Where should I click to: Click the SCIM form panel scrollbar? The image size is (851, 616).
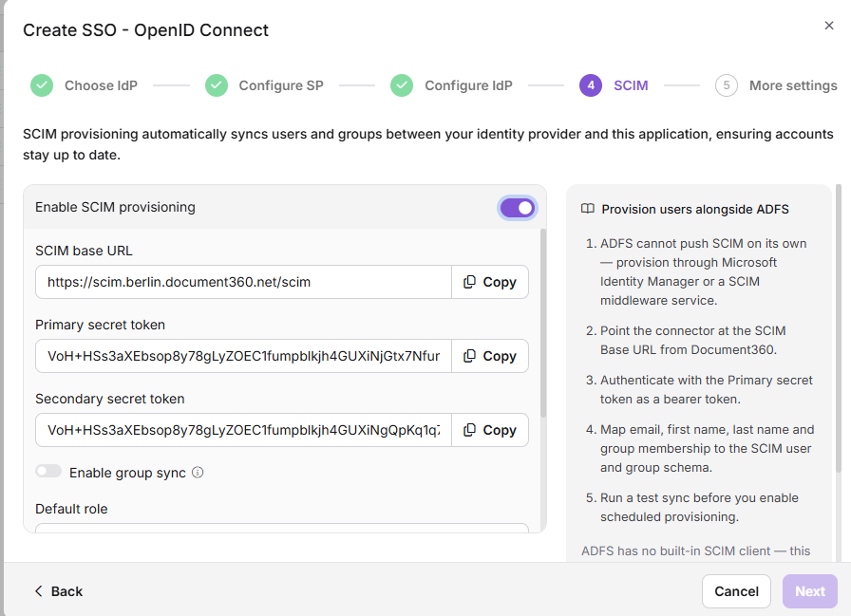543,323
